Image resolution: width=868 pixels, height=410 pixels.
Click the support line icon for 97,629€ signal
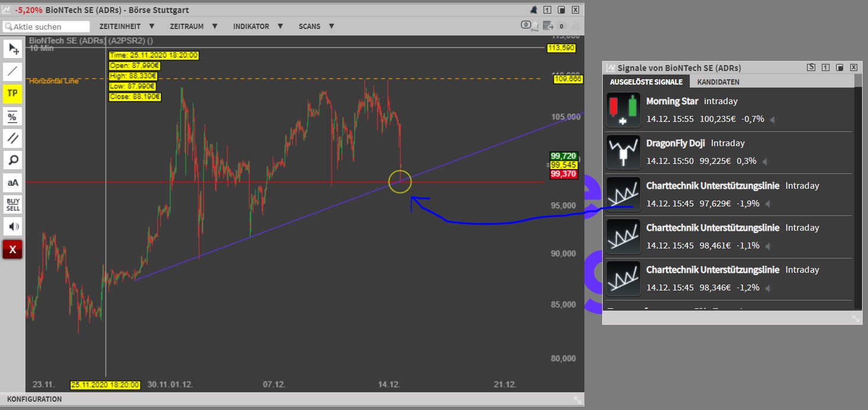623,194
